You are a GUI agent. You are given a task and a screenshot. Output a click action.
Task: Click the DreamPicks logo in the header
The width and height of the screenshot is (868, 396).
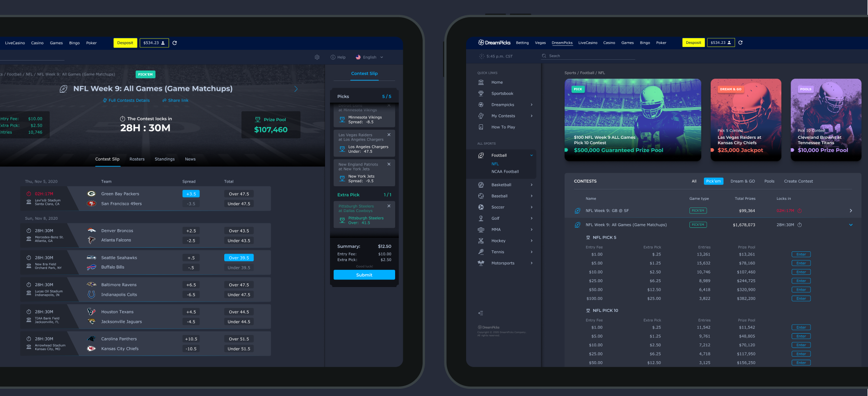494,42
